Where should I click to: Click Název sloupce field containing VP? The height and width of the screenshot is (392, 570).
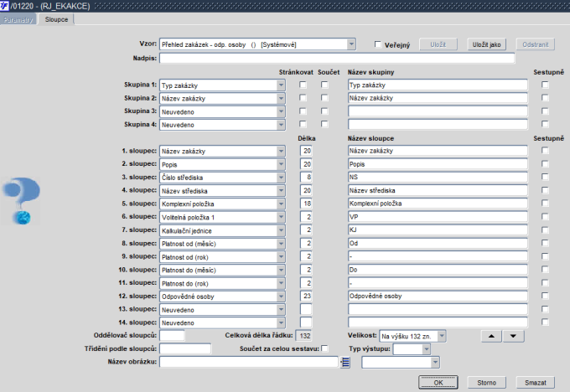pos(438,217)
